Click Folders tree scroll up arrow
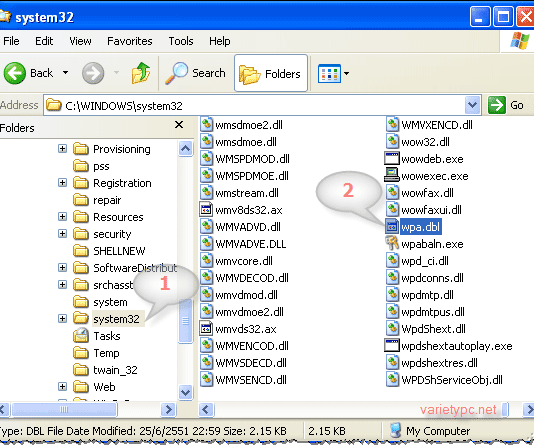Screen dimensions: 534x445 pyautogui.click(x=186, y=148)
